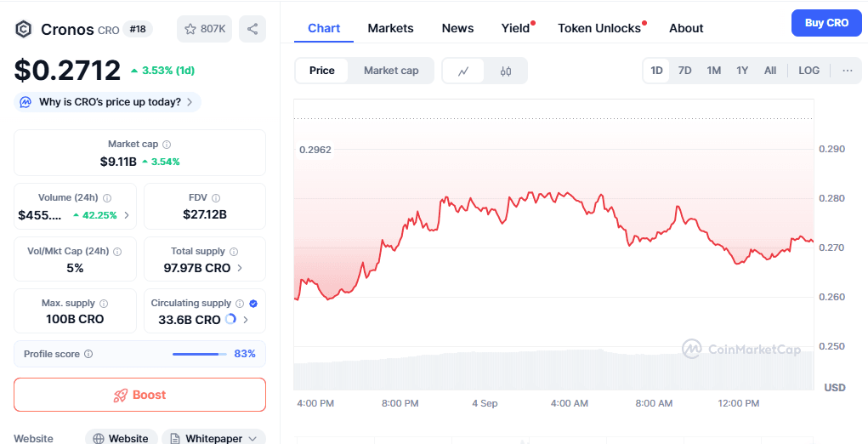
Task: Open the Circulating supply info icon
Action: 240,304
